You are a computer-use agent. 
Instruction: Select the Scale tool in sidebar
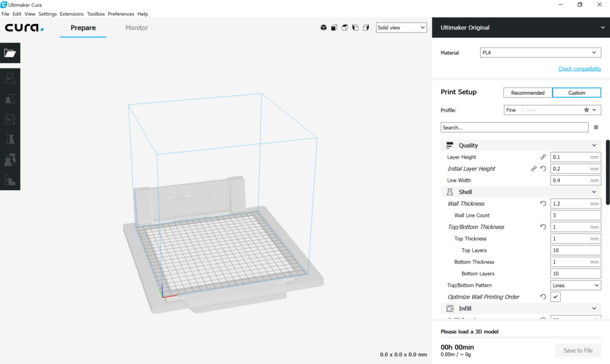[10, 99]
